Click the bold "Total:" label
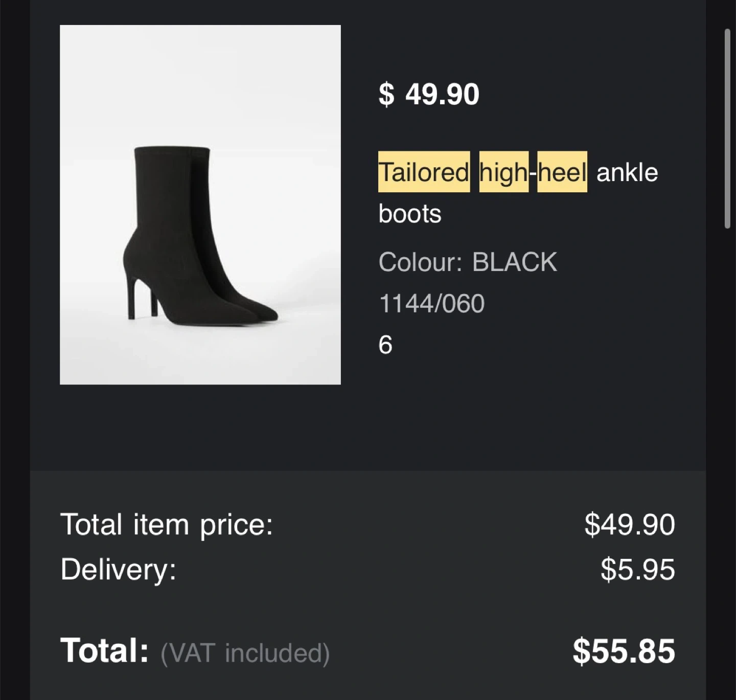This screenshot has width=736, height=700. (x=104, y=650)
